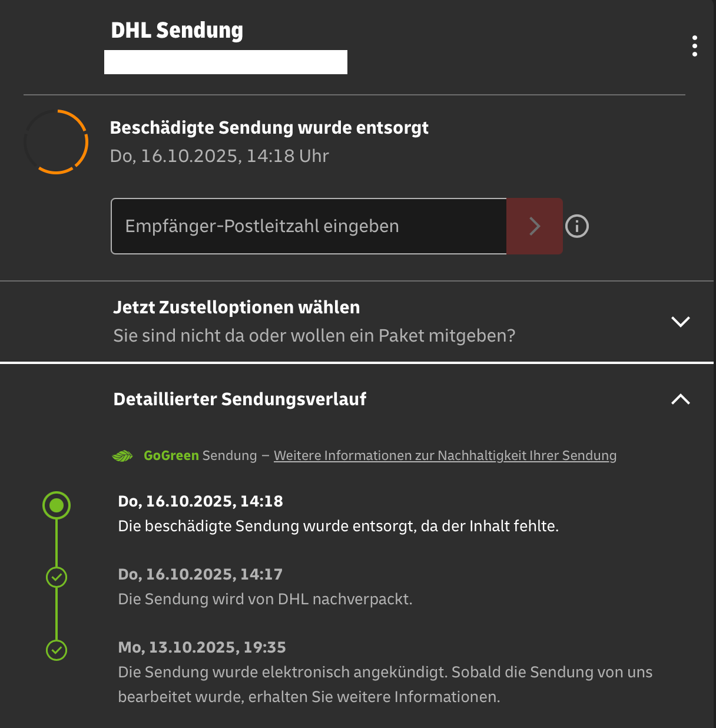Collapse the Detaillierter Sendungsverlauf chevron

click(680, 399)
